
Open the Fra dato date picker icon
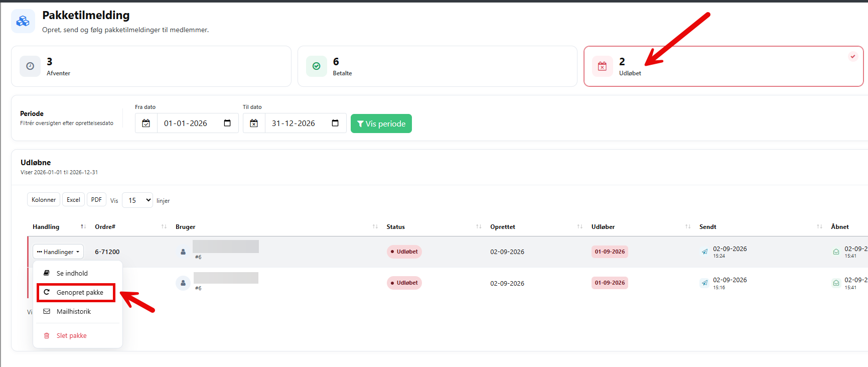tap(227, 123)
